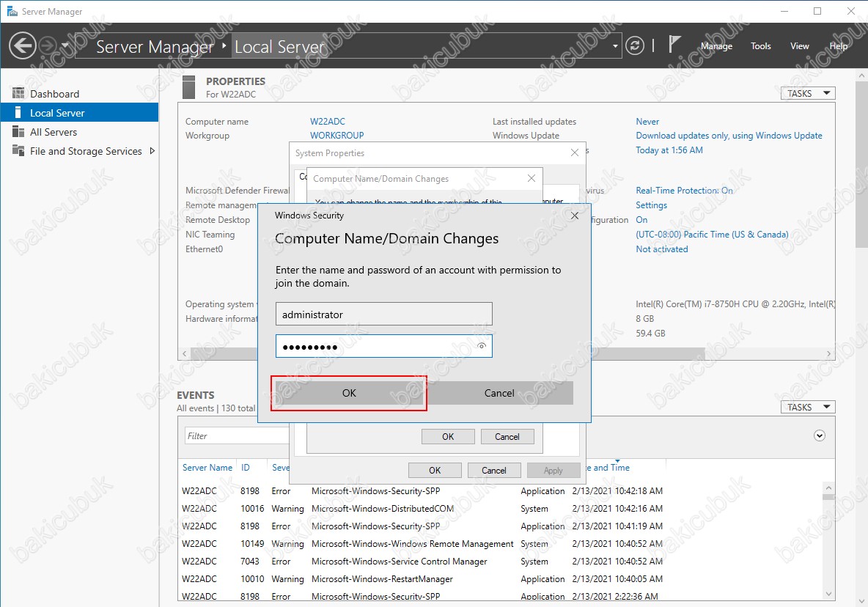Viewport: 868px width, 607px height.
Task: Confirm with OK in Windows Security dialog
Action: click(x=349, y=393)
